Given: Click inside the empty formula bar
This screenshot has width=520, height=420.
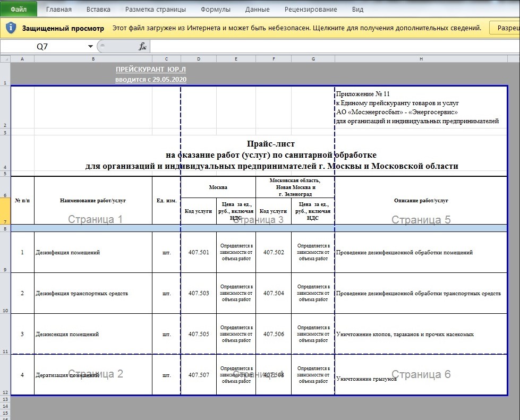Looking at the screenshot, I should (335, 46).
